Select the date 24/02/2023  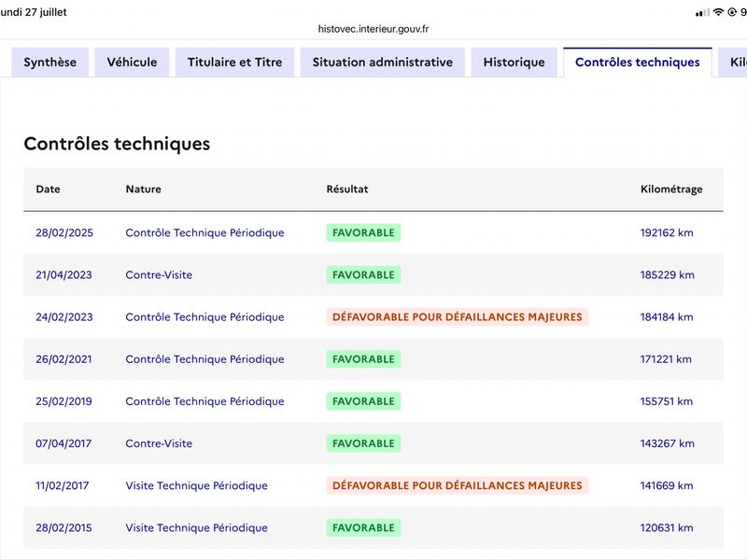click(x=64, y=317)
